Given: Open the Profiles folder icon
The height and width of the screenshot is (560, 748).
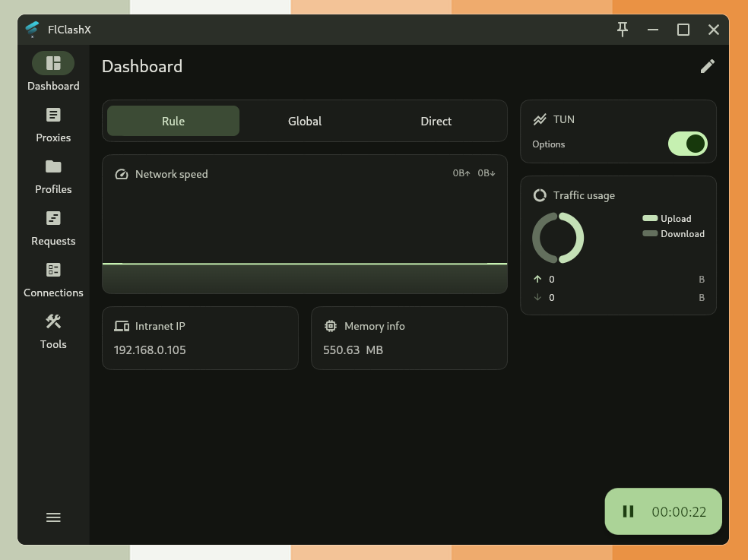Looking at the screenshot, I should point(53,167).
